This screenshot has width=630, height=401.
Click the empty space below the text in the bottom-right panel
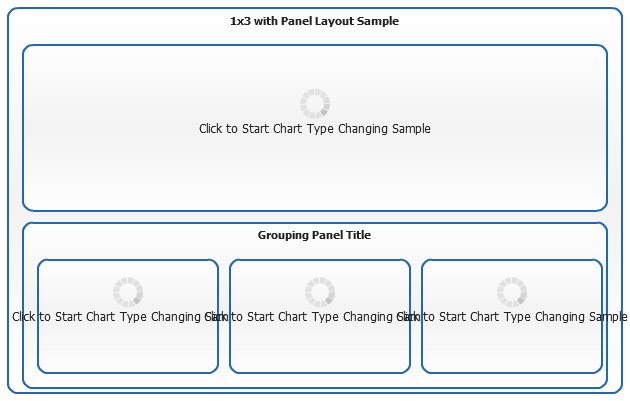512,350
